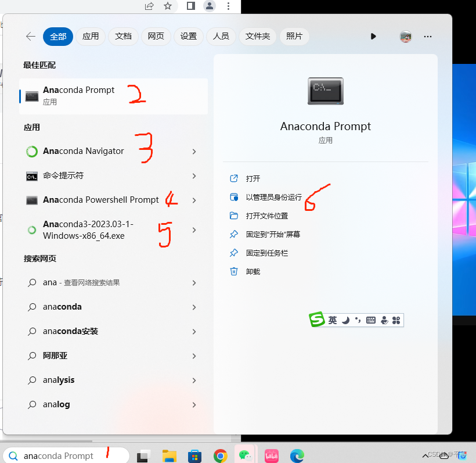Bookmark page with Chrome star icon
Viewport: 476px width, 463px height.
(x=168, y=6)
